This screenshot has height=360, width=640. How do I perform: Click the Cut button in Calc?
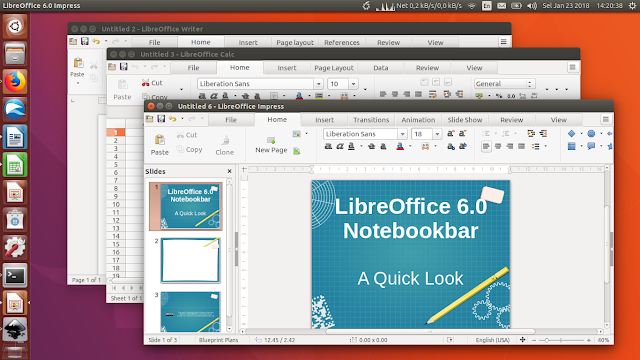(152, 83)
